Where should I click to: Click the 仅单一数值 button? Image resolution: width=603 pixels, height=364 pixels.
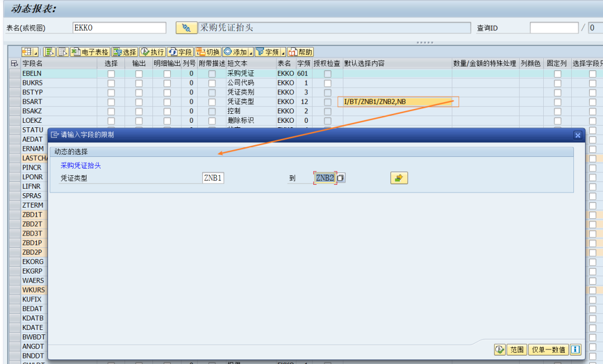pyautogui.click(x=548, y=349)
